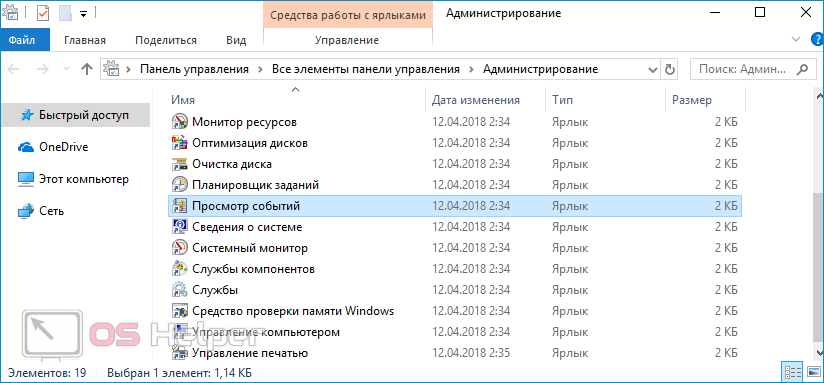The width and height of the screenshot is (824, 383).
Task: Click the Очистка диска icon
Action: 180,164
